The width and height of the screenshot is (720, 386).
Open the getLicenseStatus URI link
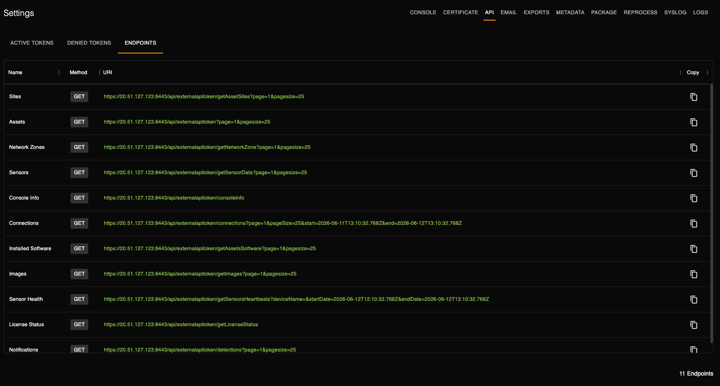(x=180, y=324)
